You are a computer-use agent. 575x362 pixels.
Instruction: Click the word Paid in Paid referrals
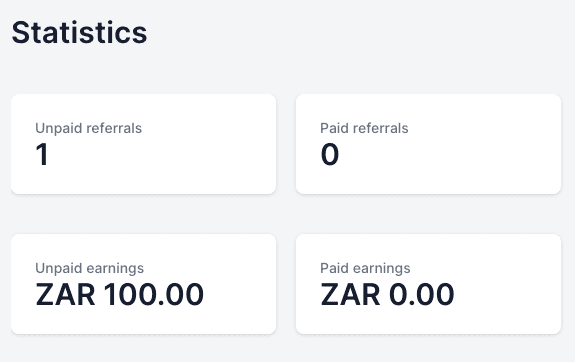point(334,128)
